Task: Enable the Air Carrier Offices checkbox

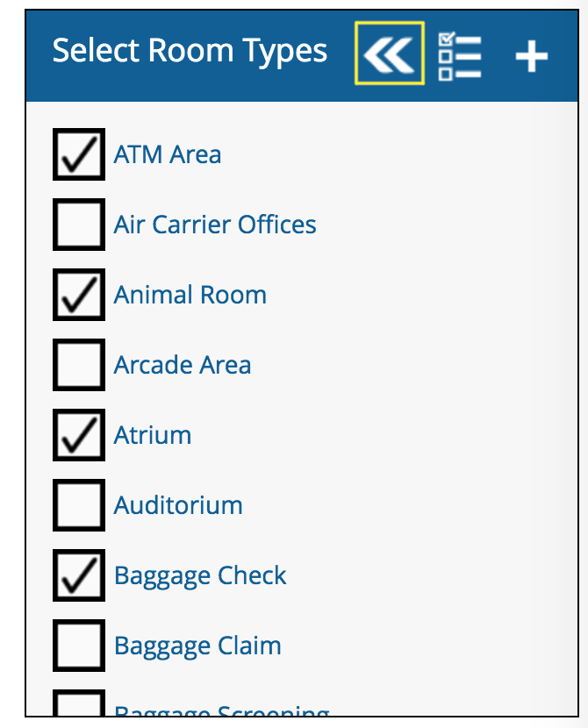Action: [79, 225]
